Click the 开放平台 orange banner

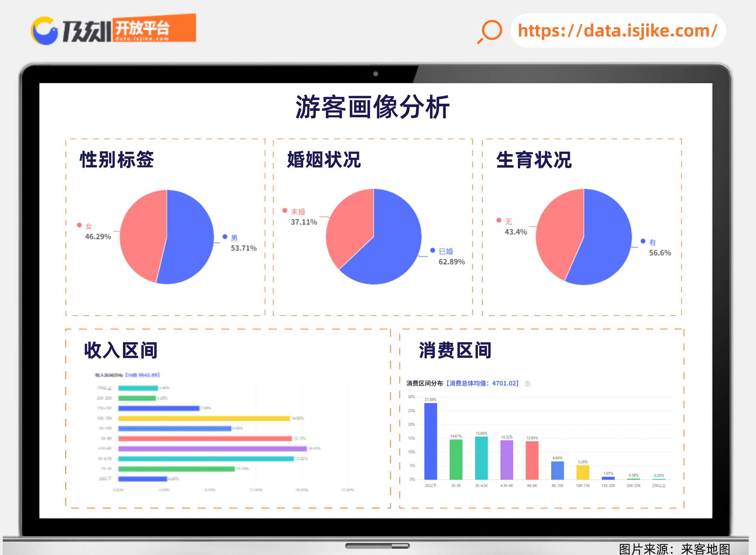tap(154, 29)
